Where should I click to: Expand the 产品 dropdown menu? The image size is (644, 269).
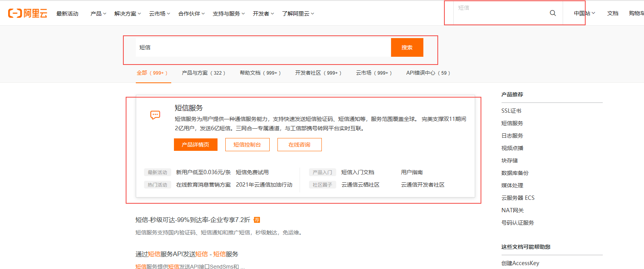tap(98, 14)
